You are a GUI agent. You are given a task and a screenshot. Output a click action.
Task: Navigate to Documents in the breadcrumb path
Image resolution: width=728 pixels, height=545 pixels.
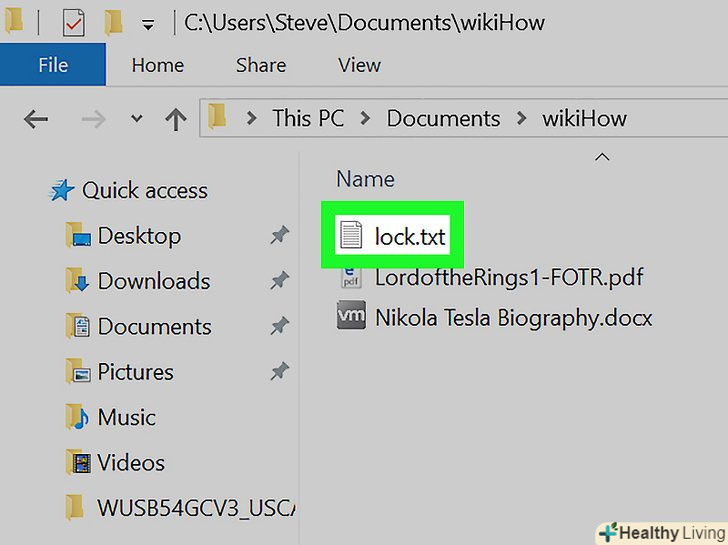tap(443, 118)
